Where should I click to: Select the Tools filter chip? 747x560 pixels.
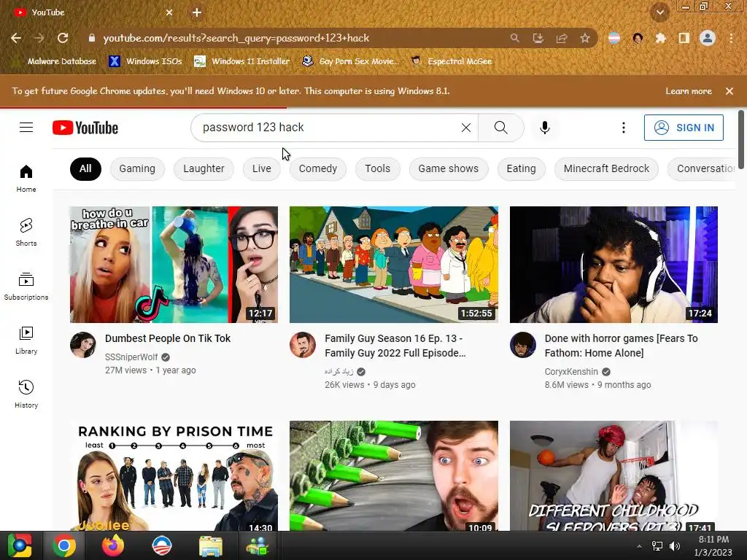point(377,168)
